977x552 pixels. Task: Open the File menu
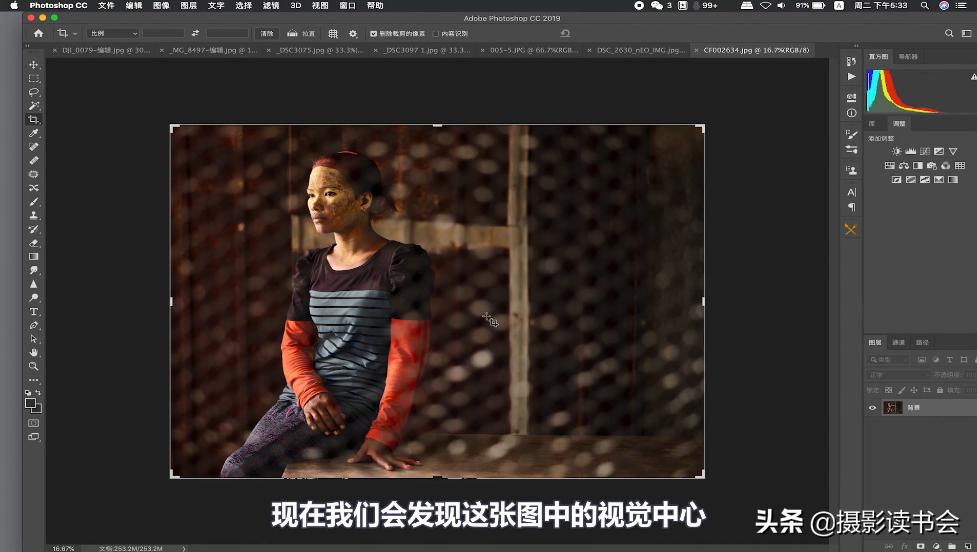pyautogui.click(x=106, y=6)
